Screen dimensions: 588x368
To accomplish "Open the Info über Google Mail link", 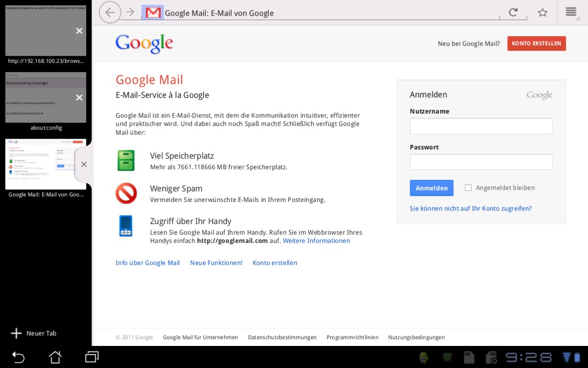I will (x=147, y=263).
